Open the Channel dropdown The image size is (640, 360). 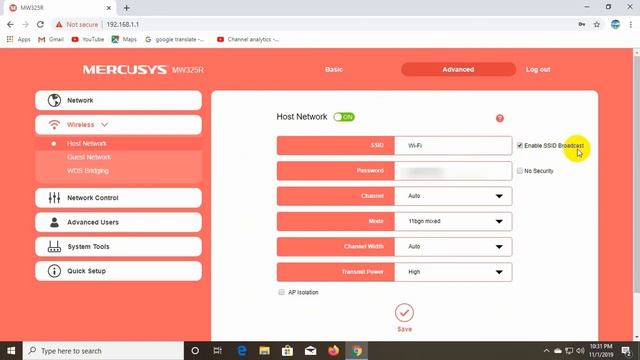(x=453, y=196)
